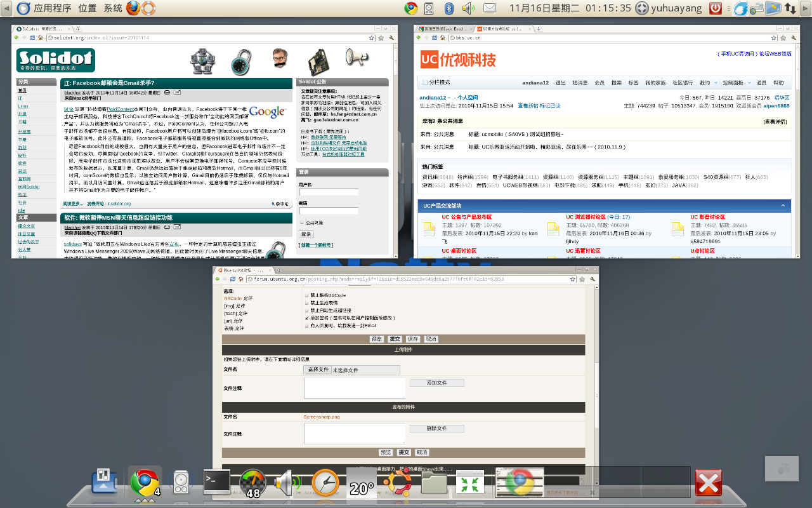Click the speedometer gauge showing 48 in dock
The width and height of the screenshot is (812, 508).
pos(253,484)
